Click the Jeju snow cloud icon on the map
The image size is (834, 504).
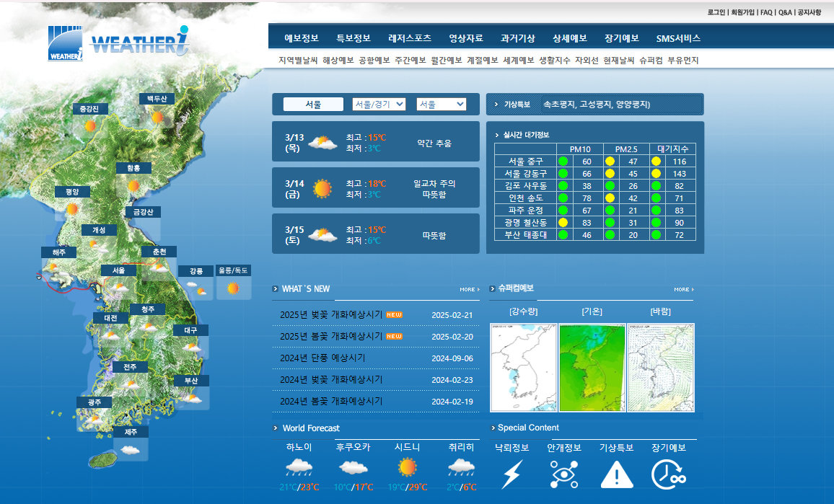(131, 449)
